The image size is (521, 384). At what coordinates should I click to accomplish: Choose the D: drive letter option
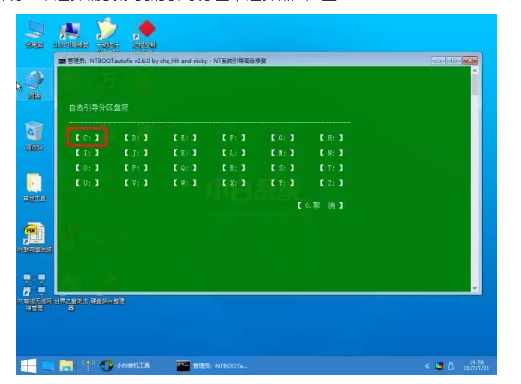coord(136,137)
